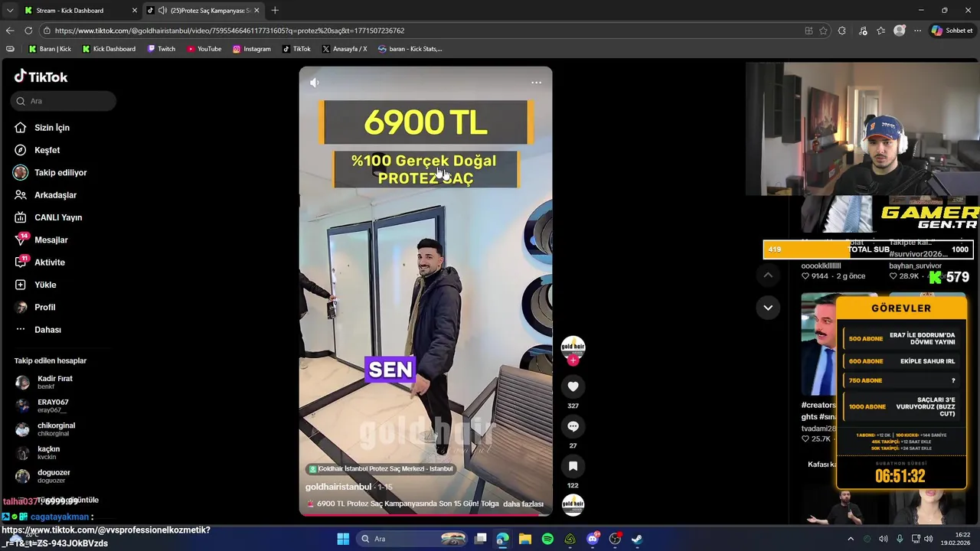Open the YouTube bookmark

pyautogui.click(x=204, y=49)
